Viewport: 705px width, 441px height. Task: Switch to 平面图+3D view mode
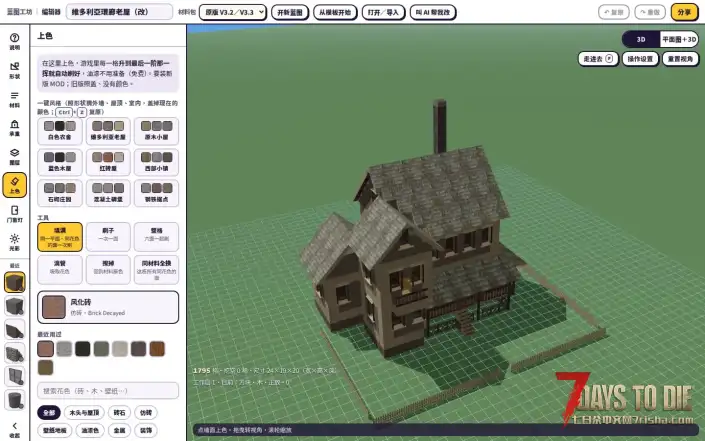[x=679, y=40]
